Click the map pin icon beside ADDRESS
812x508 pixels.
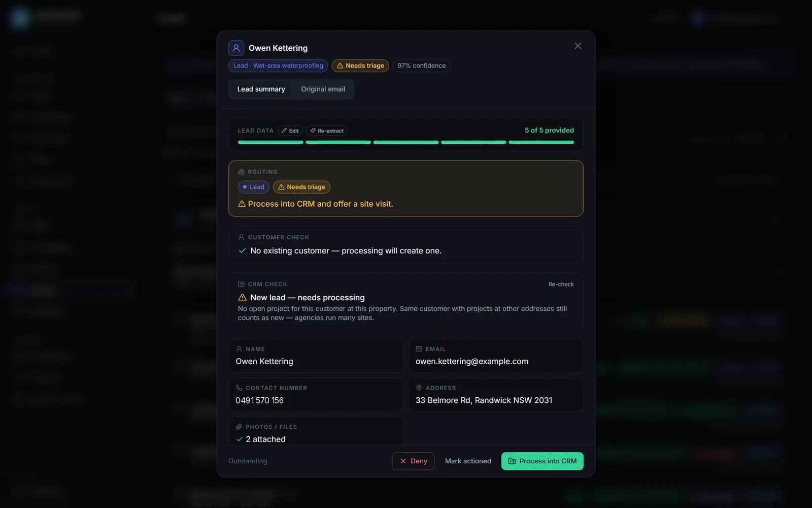coord(419,388)
